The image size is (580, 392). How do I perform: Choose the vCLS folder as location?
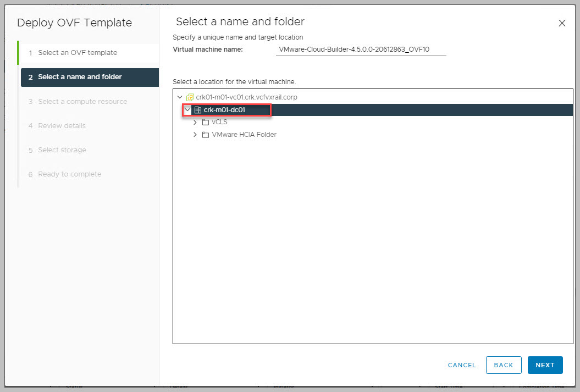click(x=219, y=123)
